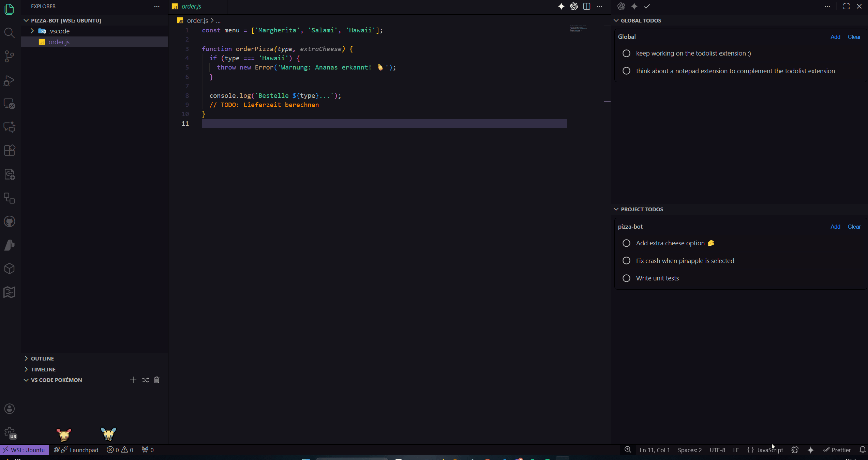
Task: Add a Pokémon with the plus icon
Action: pyautogui.click(x=133, y=380)
